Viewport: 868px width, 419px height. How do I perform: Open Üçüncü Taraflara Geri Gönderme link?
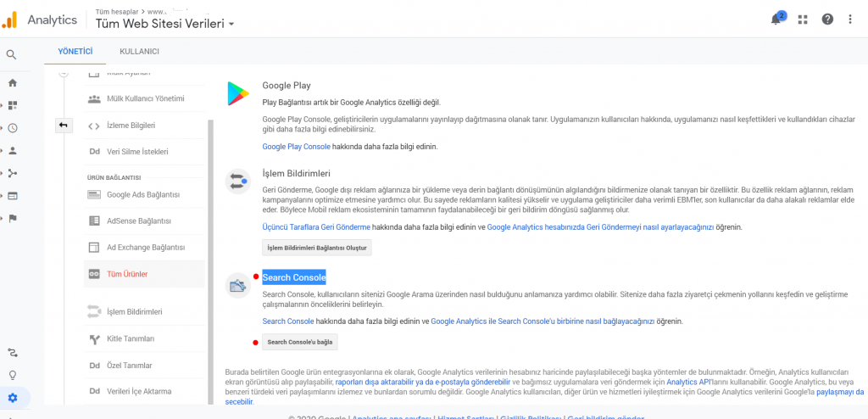(x=316, y=227)
